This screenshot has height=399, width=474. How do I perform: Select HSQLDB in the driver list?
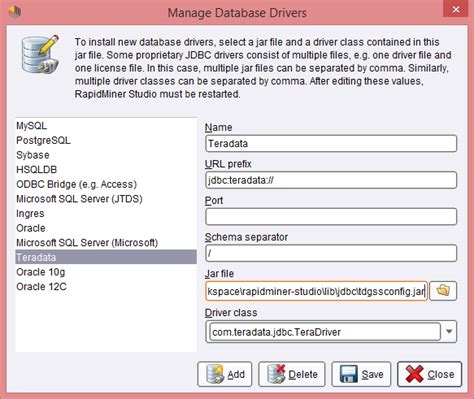[x=106, y=170]
